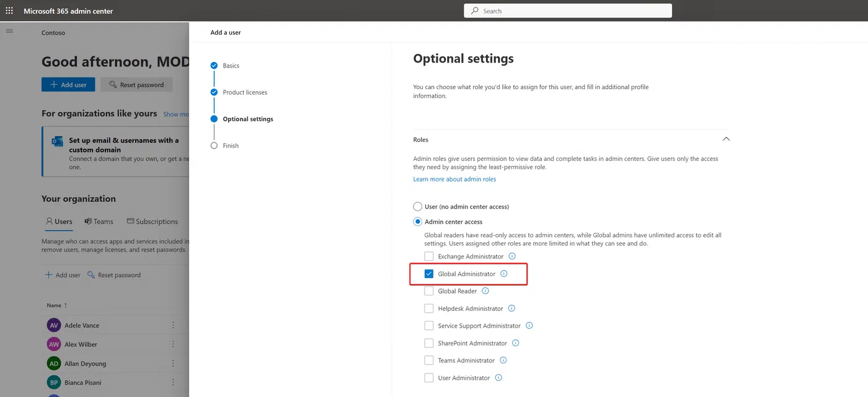Check the Global Reader checkbox
The image size is (868, 397).
pyautogui.click(x=429, y=291)
